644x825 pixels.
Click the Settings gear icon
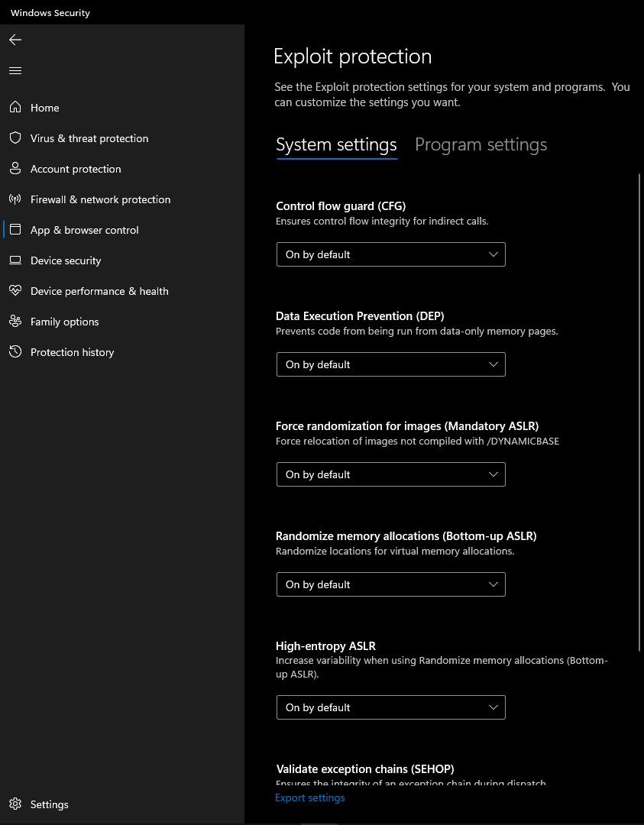point(15,804)
